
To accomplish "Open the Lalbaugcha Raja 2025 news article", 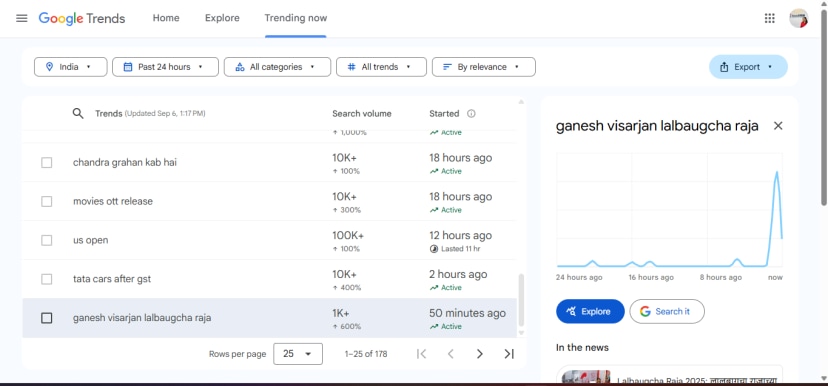I will pyautogui.click(x=670, y=375).
